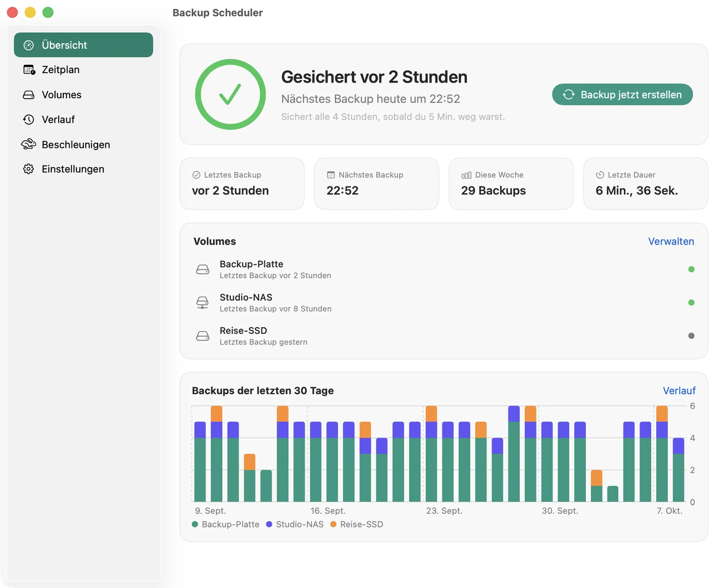Image resolution: width=727 pixels, height=588 pixels.
Task: Click the '29 Backups' weekly value
Action: (x=493, y=191)
